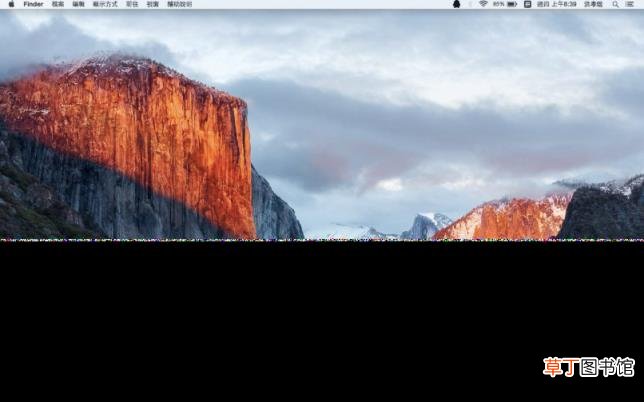Open the Go (前往) menu
This screenshot has height=402, width=644.
(132, 4)
